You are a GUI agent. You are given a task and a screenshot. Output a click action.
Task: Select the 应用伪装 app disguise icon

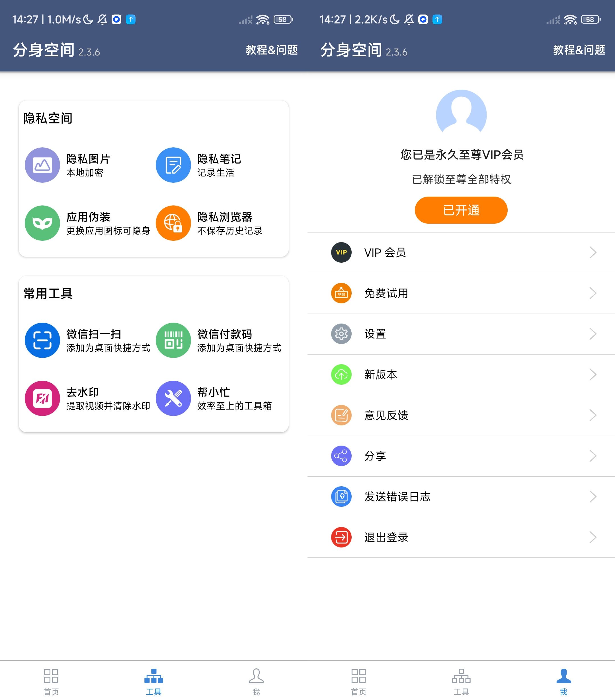point(42,223)
